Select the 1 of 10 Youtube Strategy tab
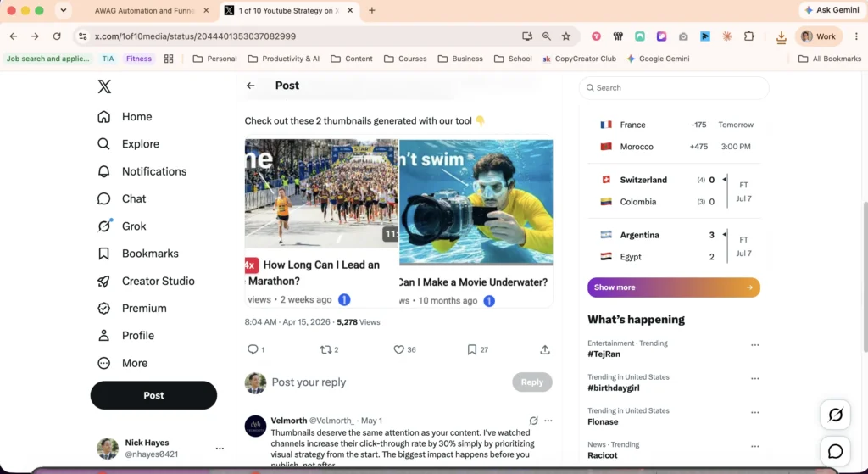This screenshot has width=868, height=474. (x=289, y=10)
